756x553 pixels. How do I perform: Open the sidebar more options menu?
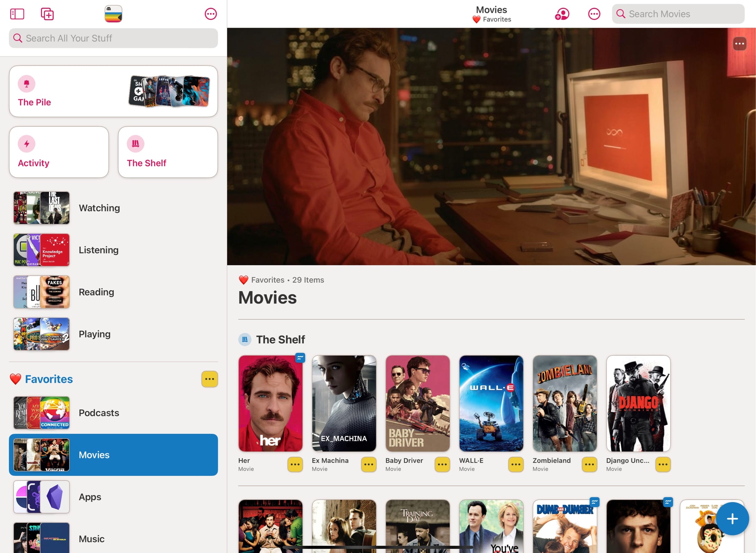(211, 14)
